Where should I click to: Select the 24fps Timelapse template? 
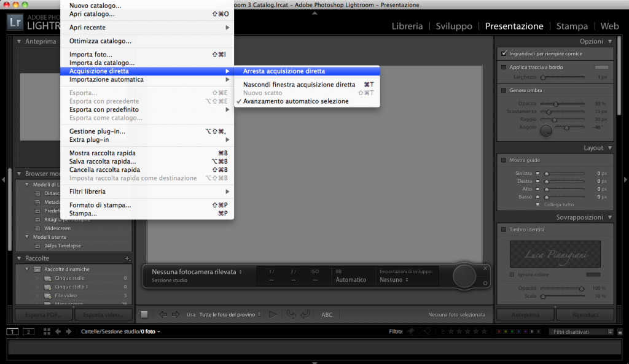tap(62, 246)
